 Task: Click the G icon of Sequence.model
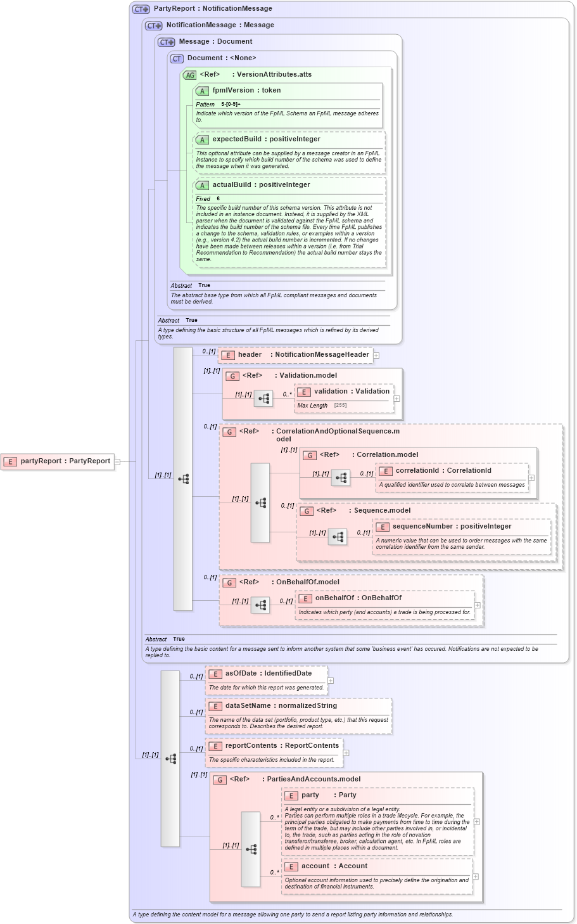pos(307,511)
